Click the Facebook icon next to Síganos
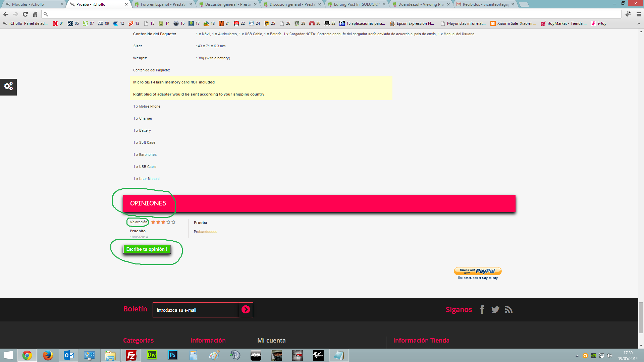 482,309
